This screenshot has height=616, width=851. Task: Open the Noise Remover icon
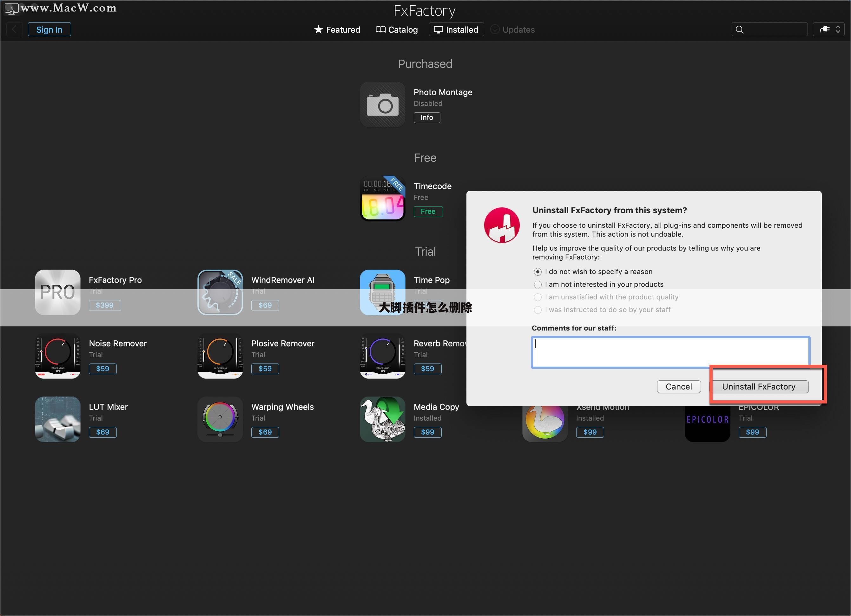click(x=57, y=356)
